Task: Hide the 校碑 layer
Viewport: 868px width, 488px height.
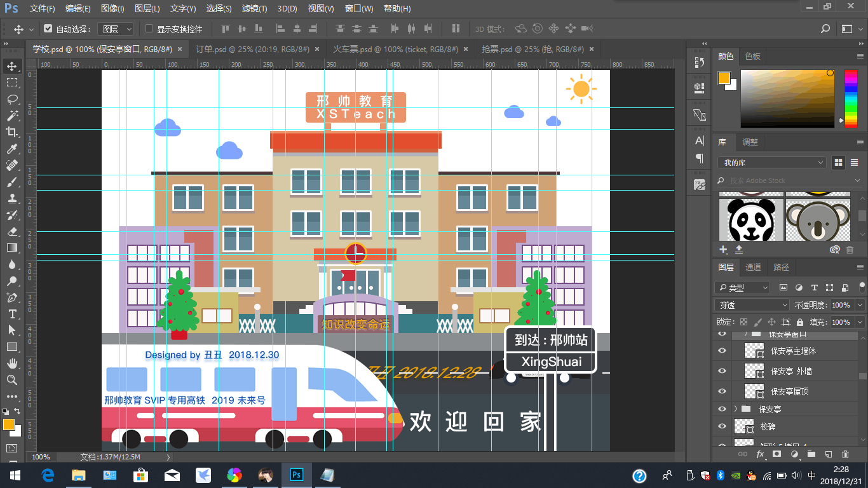Action: coord(722,426)
